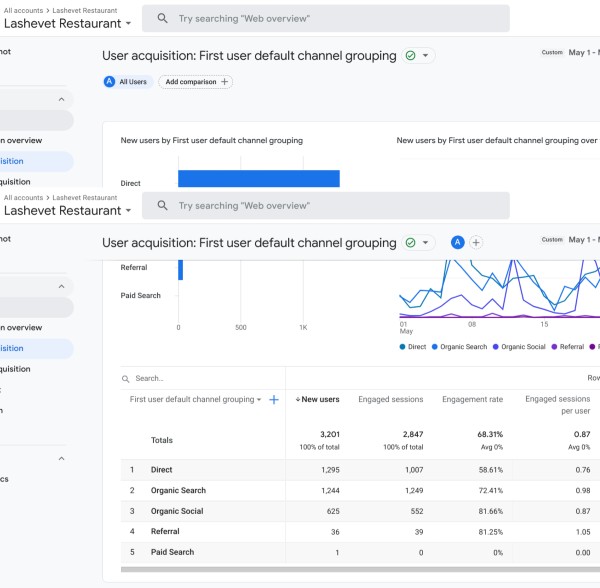Sort by the New users column header
The height and width of the screenshot is (588, 600).
coord(317,399)
